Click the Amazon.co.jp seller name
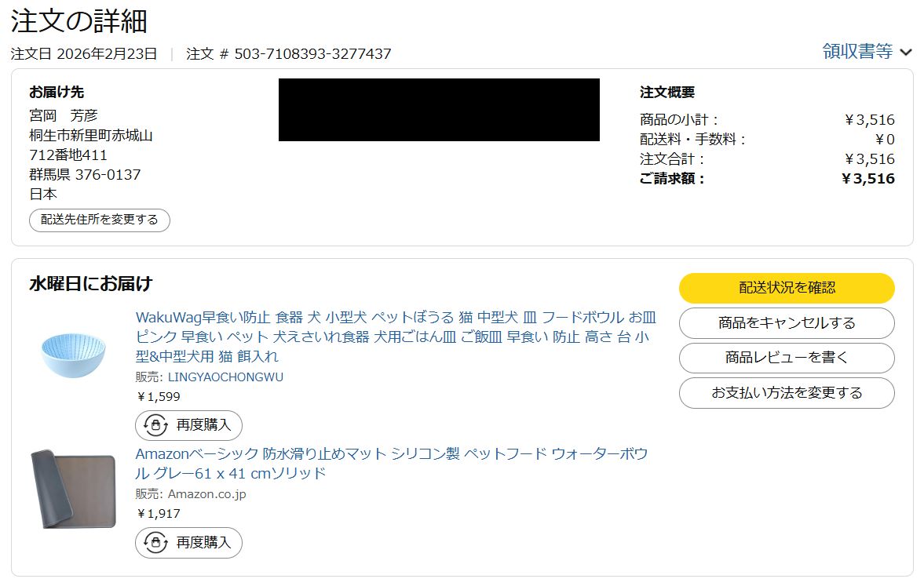 point(206,494)
